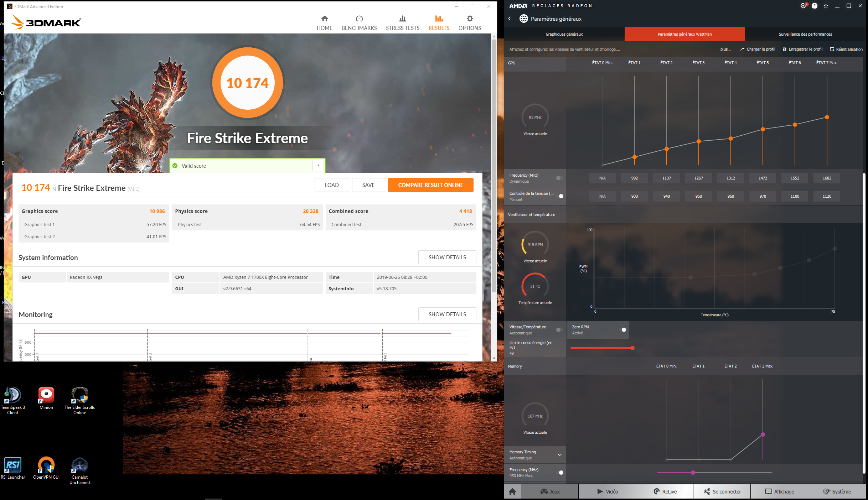Screen dimensions: 868x500
Task: Disable Zero RPM toggle
Action: pos(623,330)
